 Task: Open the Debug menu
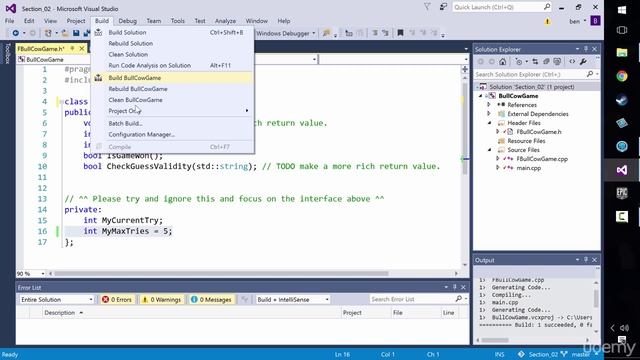click(127, 21)
